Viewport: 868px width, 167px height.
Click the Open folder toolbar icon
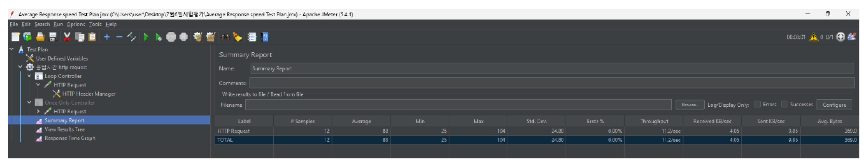(x=40, y=37)
